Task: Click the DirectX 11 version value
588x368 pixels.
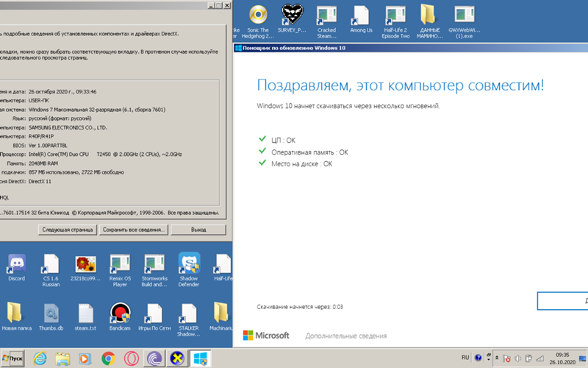Action: tap(40, 181)
